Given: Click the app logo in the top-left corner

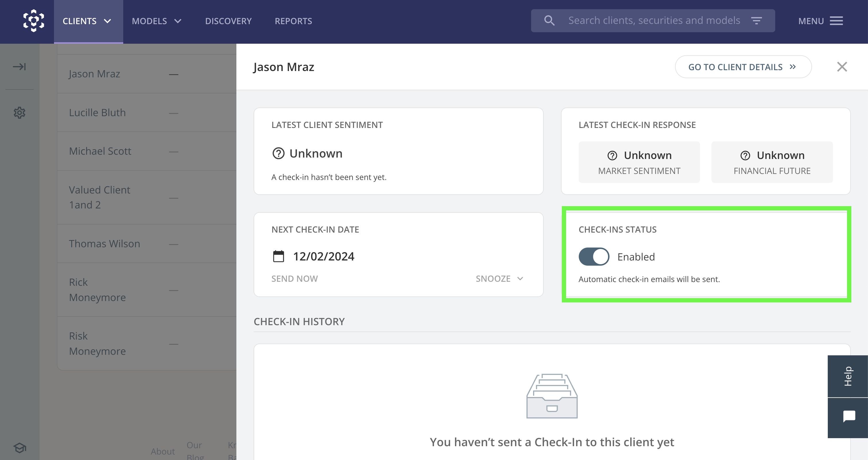Looking at the screenshot, I should click(33, 21).
